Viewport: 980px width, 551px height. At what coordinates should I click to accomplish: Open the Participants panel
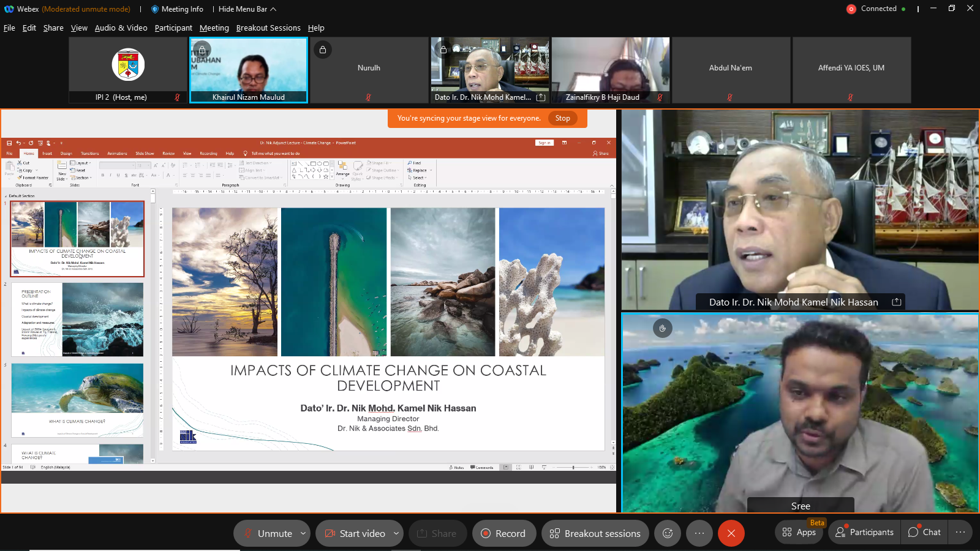point(865,532)
